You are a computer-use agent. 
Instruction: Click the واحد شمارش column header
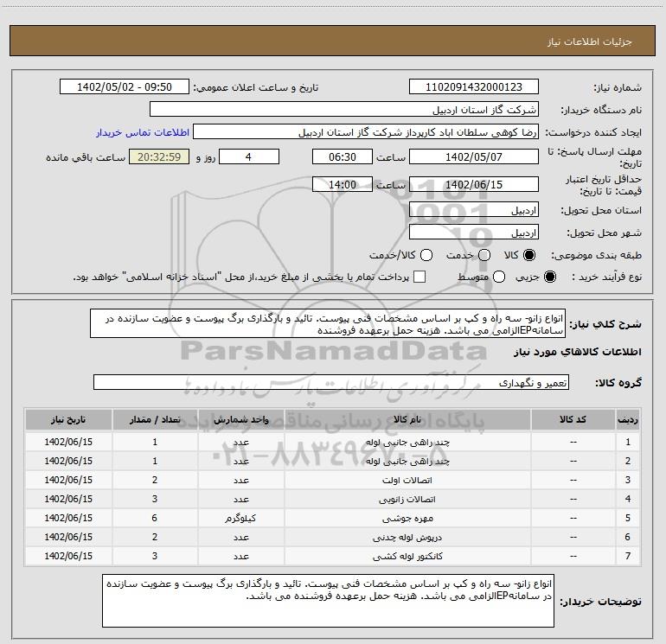[240, 419]
